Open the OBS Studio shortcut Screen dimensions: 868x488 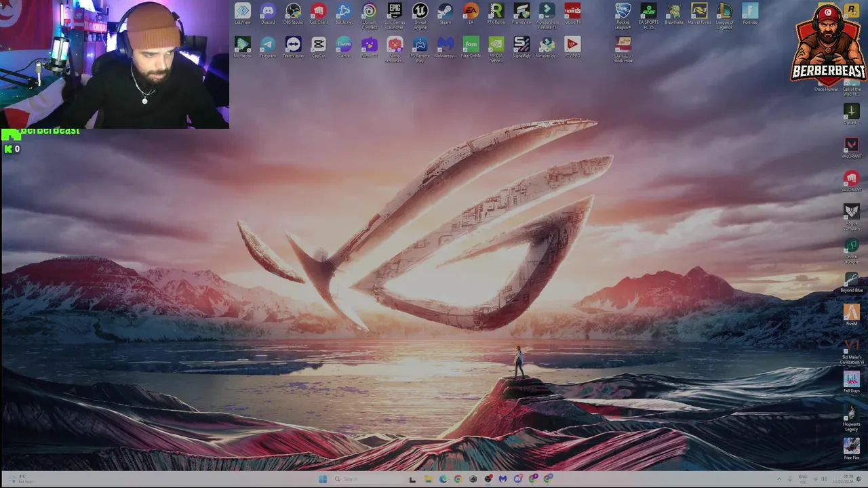pos(293,14)
